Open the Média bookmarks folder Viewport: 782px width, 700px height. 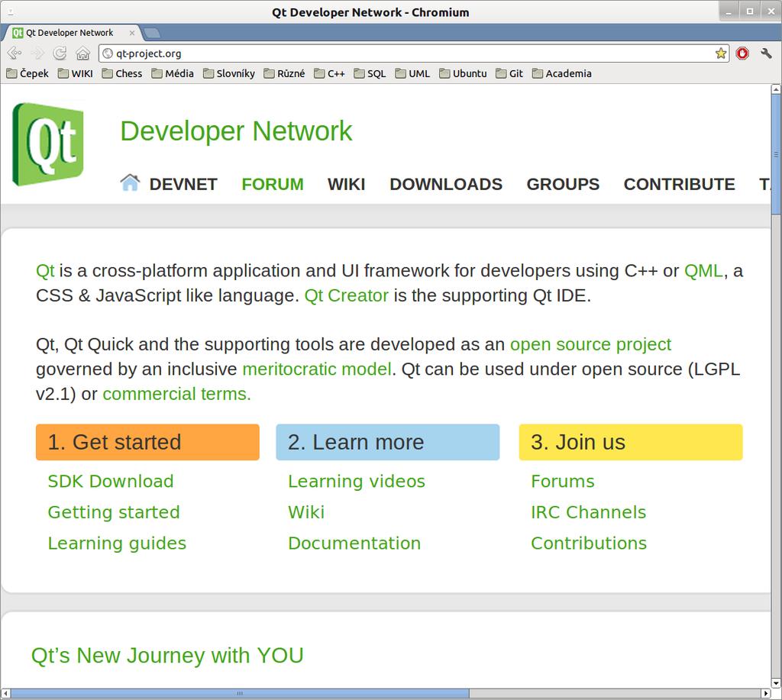(173, 73)
